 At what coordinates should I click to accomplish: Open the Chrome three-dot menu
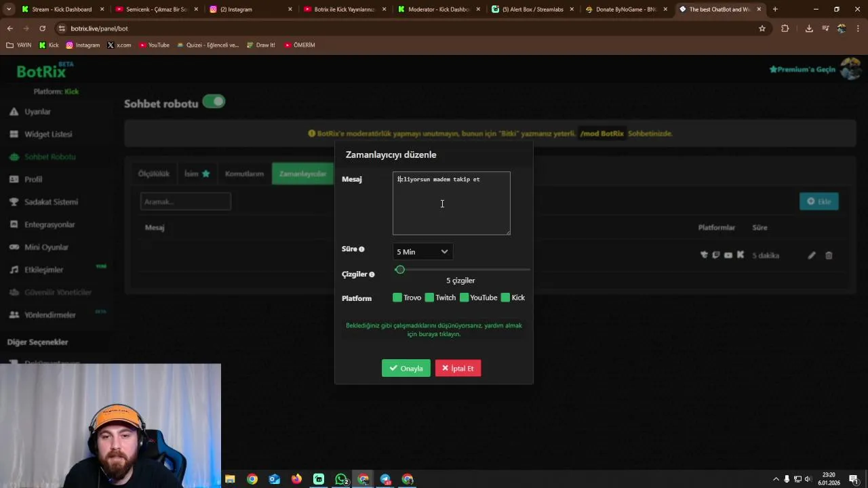(x=858, y=28)
